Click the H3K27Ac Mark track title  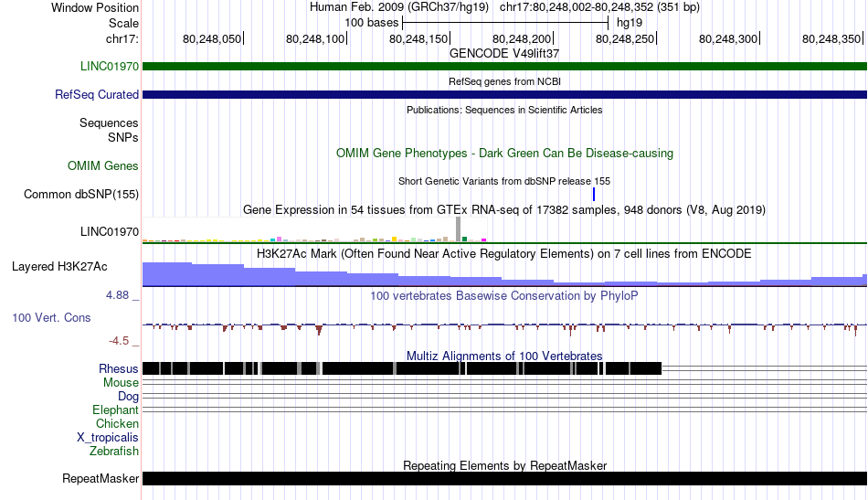pos(504,254)
